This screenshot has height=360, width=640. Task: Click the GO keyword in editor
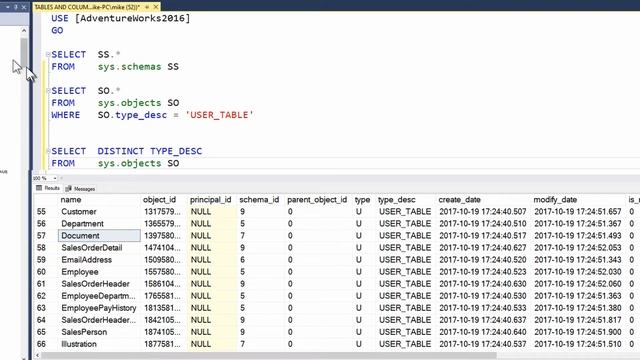[x=57, y=30]
